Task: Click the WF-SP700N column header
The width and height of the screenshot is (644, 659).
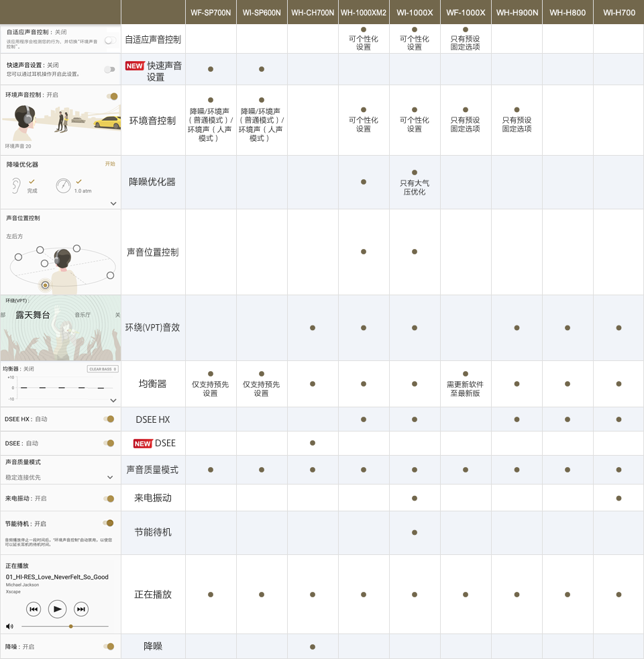Action: click(211, 13)
